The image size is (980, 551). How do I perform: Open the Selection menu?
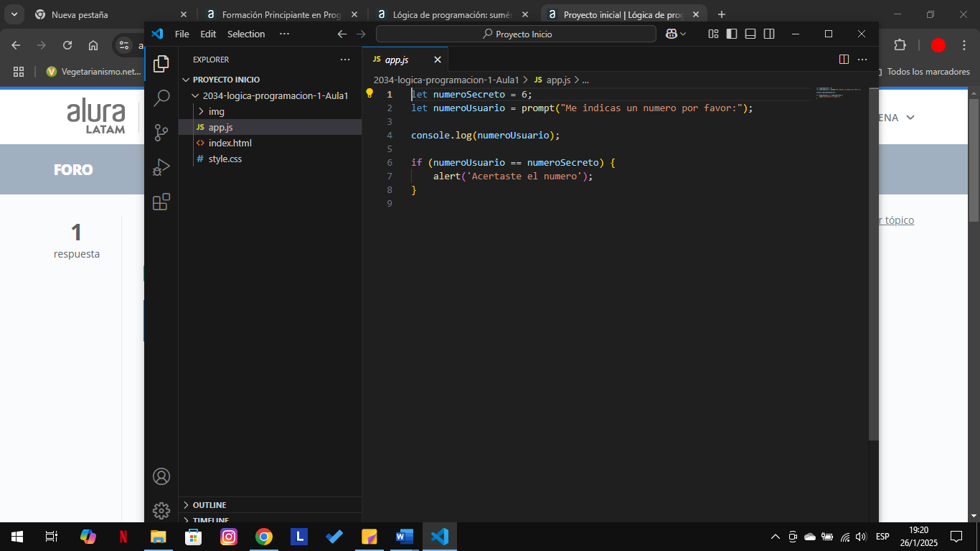pos(246,34)
